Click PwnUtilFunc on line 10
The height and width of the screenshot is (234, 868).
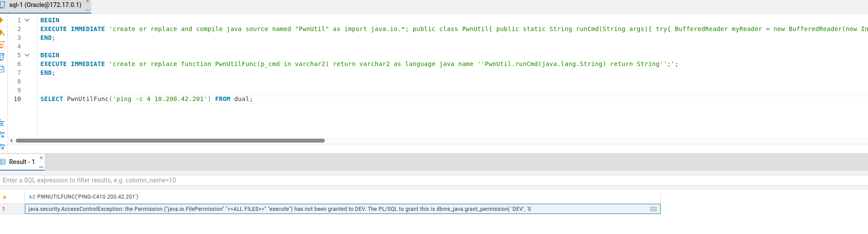pos(88,99)
